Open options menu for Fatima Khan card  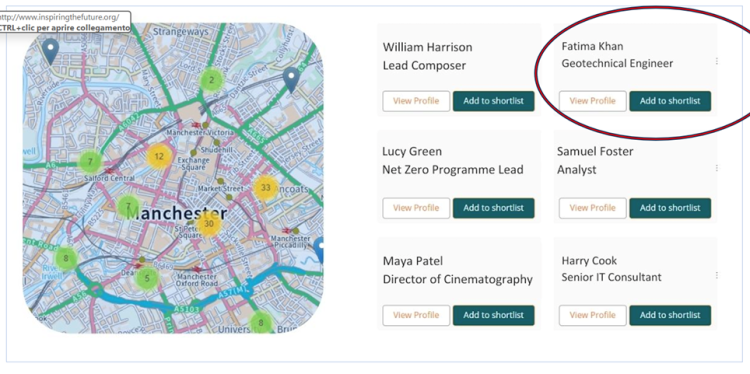tap(717, 61)
